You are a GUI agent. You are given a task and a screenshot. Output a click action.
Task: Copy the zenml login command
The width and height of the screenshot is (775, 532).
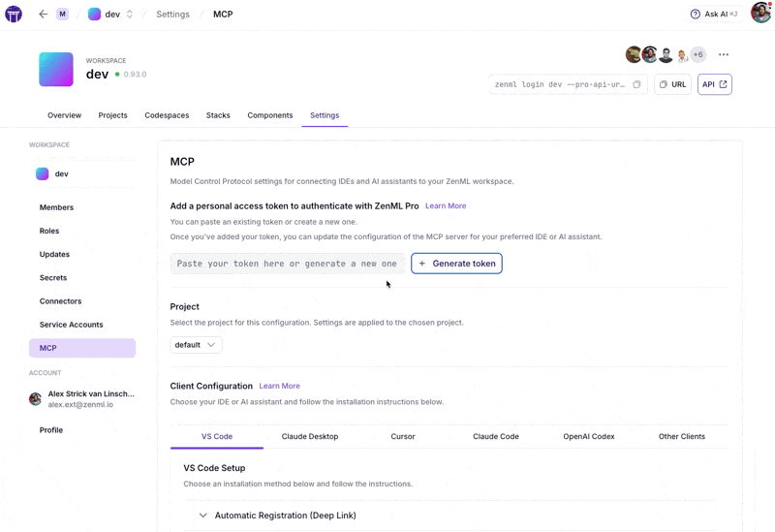636,84
